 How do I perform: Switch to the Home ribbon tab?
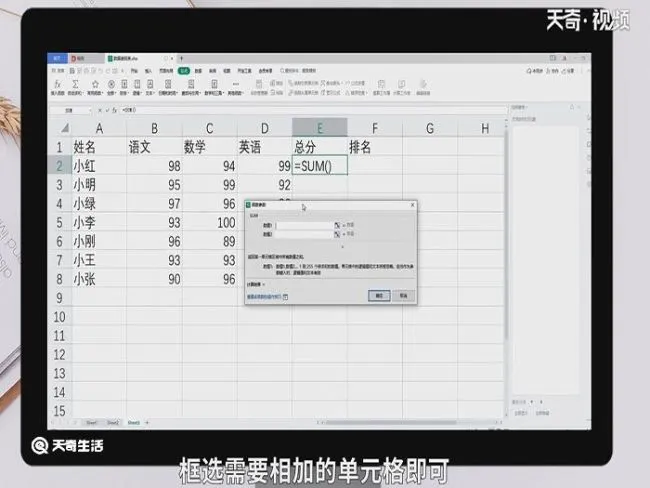tap(134, 71)
